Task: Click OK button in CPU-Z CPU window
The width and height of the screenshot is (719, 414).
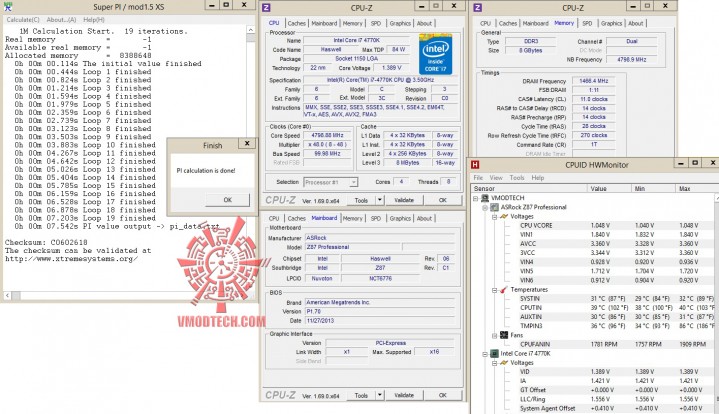Action: [x=442, y=200]
